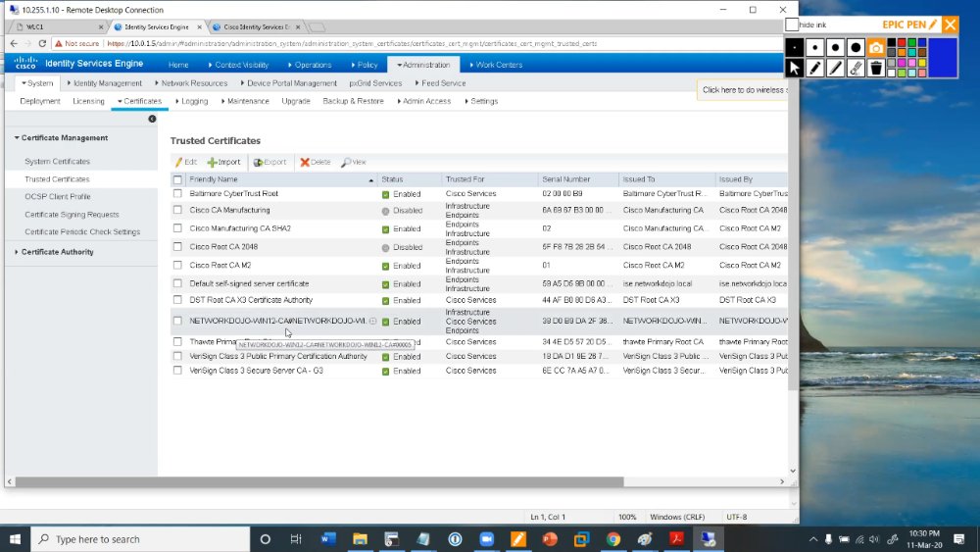Open the Policy dropdown menu
Screen dimensions: 980x552
[364, 65]
